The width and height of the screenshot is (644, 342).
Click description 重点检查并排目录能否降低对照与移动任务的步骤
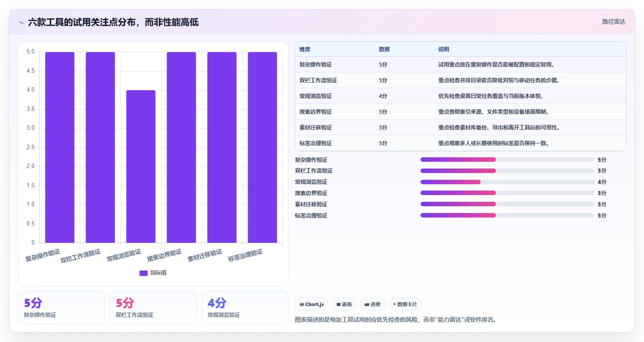point(499,80)
